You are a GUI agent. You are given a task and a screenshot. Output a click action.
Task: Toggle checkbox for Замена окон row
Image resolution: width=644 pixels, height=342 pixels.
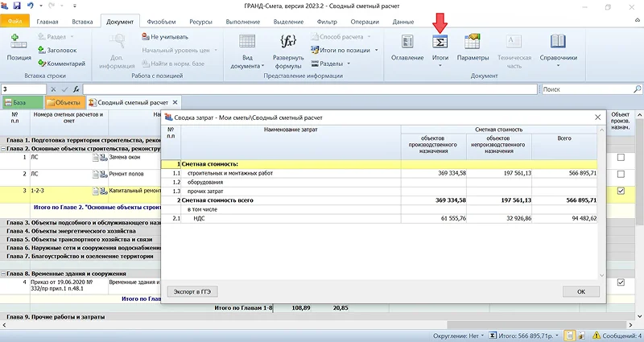[620, 158]
